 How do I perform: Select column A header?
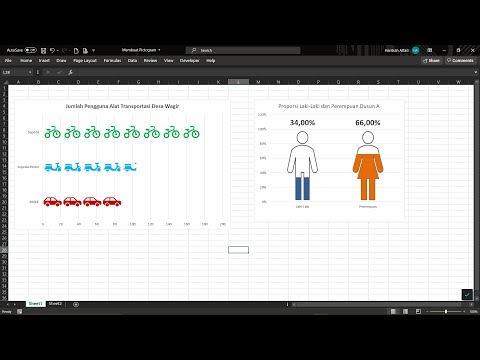(18, 82)
